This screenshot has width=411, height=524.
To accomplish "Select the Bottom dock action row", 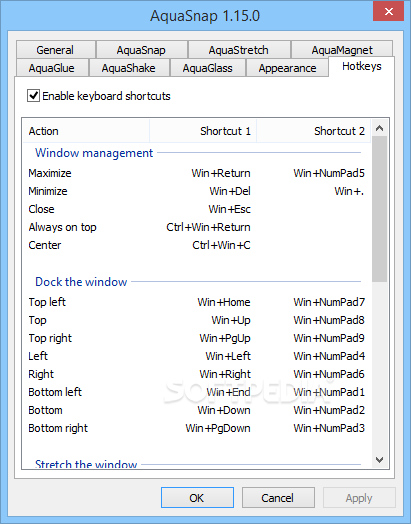I will (197, 410).
